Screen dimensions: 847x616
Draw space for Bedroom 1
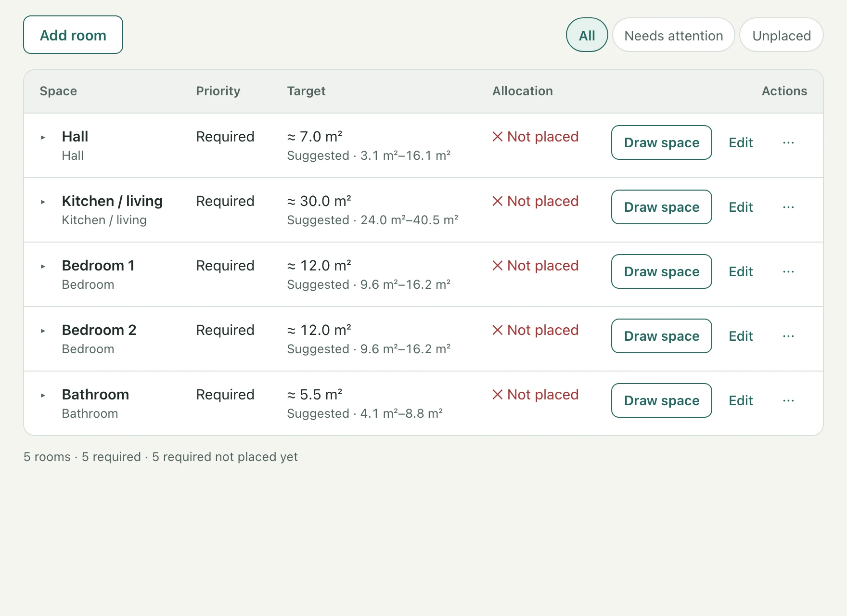[661, 271]
